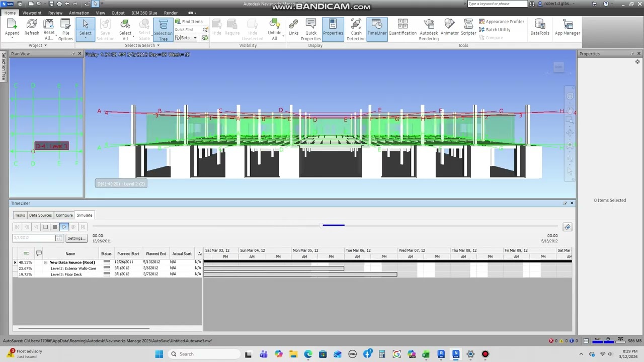This screenshot has height=362, width=644.
Task: Click the Append file icon
Action: [12, 28]
